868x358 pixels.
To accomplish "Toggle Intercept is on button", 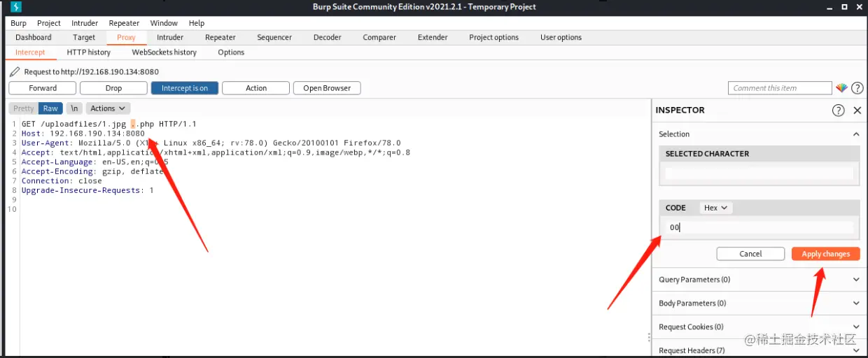I will pos(185,88).
